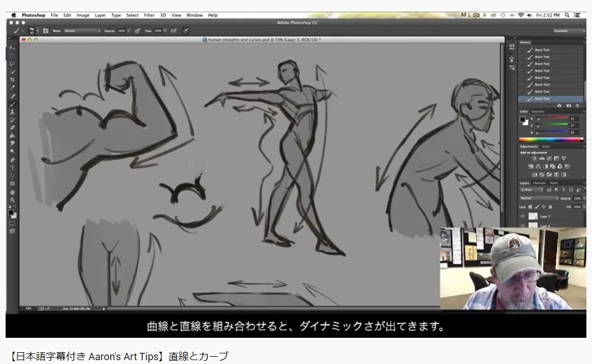Toggle the Brush panel from options bar
This screenshot has width=592, height=364.
click(x=46, y=31)
